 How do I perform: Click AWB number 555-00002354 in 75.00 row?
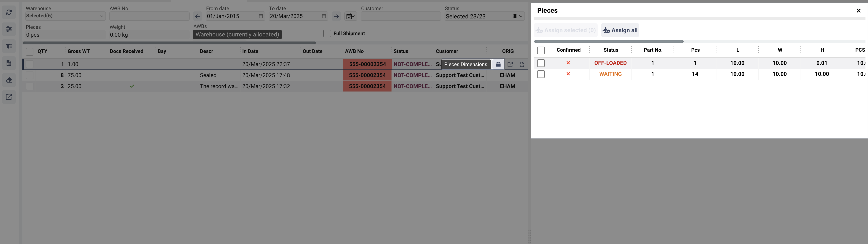click(367, 75)
